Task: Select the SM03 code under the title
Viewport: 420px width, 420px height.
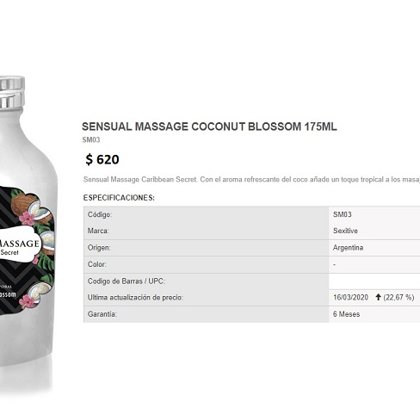Action: click(x=91, y=140)
